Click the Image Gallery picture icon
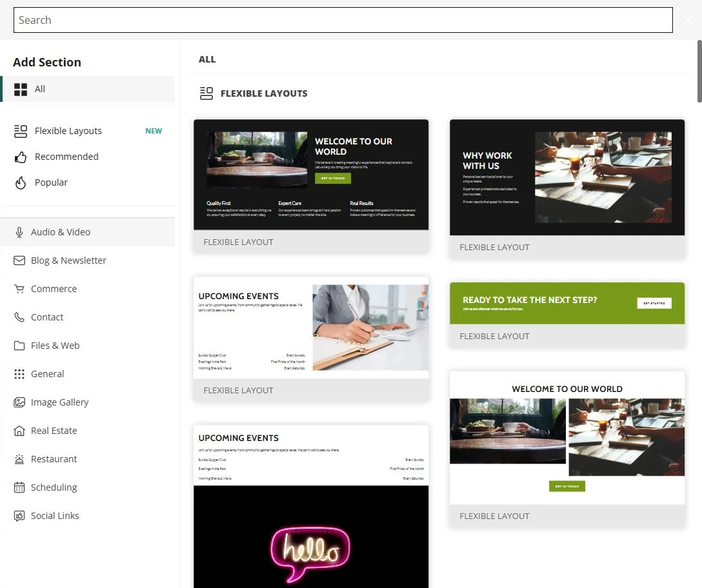This screenshot has height=588, width=702. pos(19,402)
